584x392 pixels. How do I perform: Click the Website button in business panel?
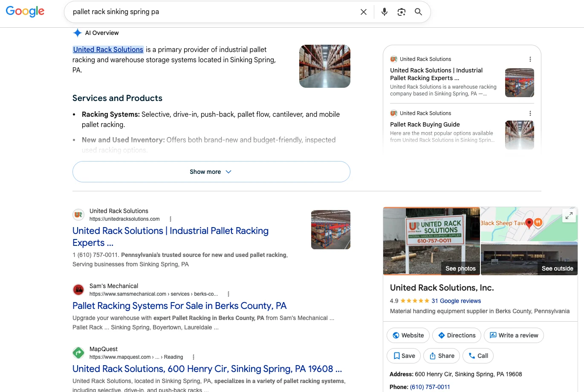pyautogui.click(x=408, y=335)
